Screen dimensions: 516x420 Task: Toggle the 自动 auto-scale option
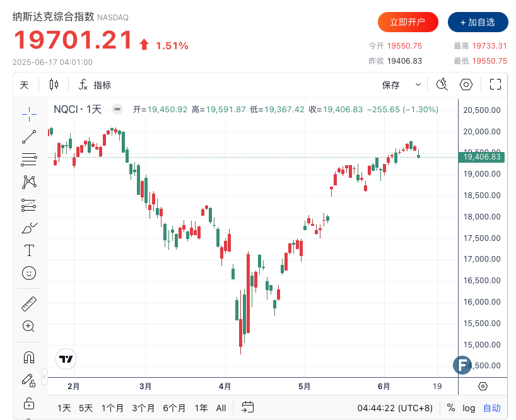click(x=492, y=408)
